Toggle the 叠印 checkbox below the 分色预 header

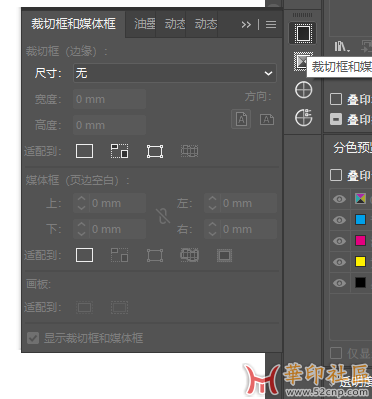(x=336, y=175)
